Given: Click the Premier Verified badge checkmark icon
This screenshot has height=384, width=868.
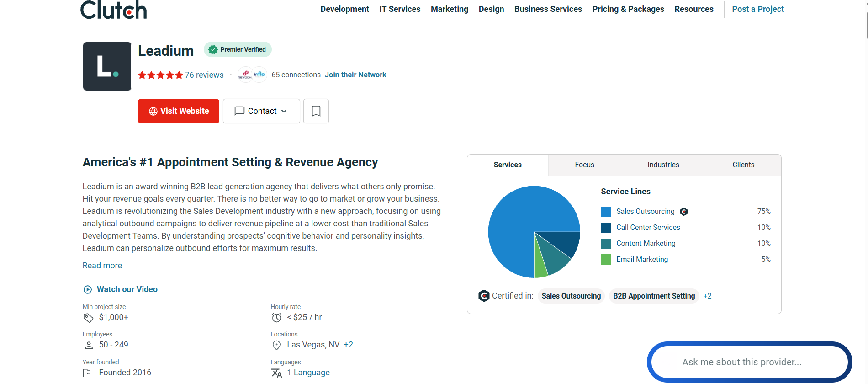Looking at the screenshot, I should coord(213,49).
